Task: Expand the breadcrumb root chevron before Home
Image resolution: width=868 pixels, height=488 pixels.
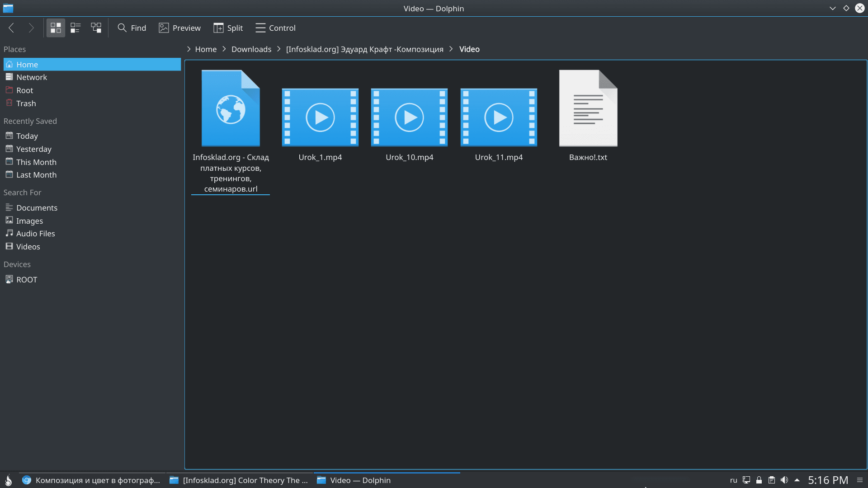Action: point(189,49)
